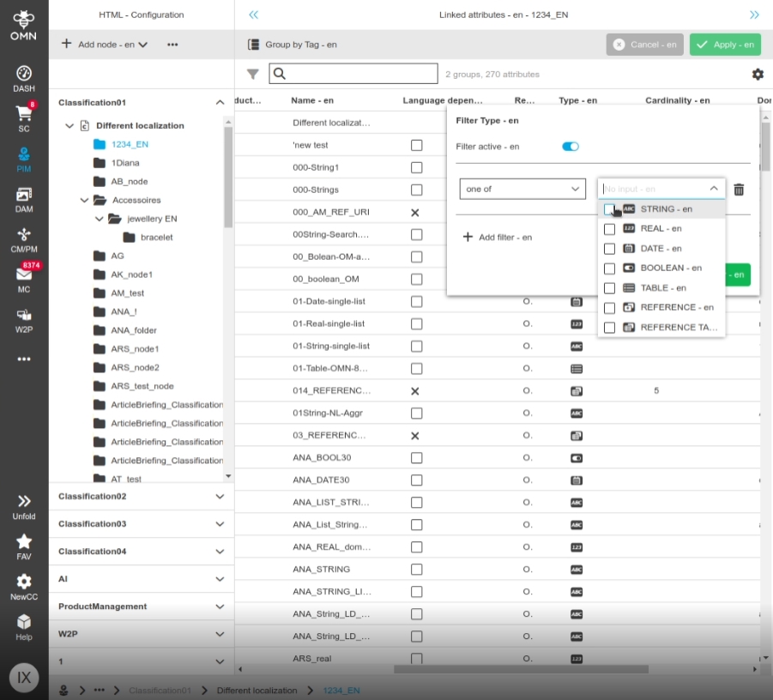Collapse the Classification01 section
The width and height of the screenshot is (773, 700).
point(220,103)
